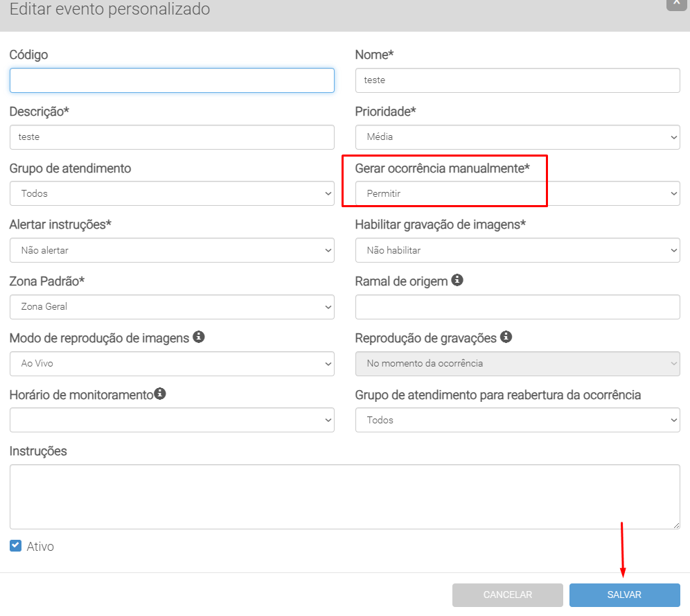Click the Salvar button
The height and width of the screenshot is (616, 690).
coord(624,595)
